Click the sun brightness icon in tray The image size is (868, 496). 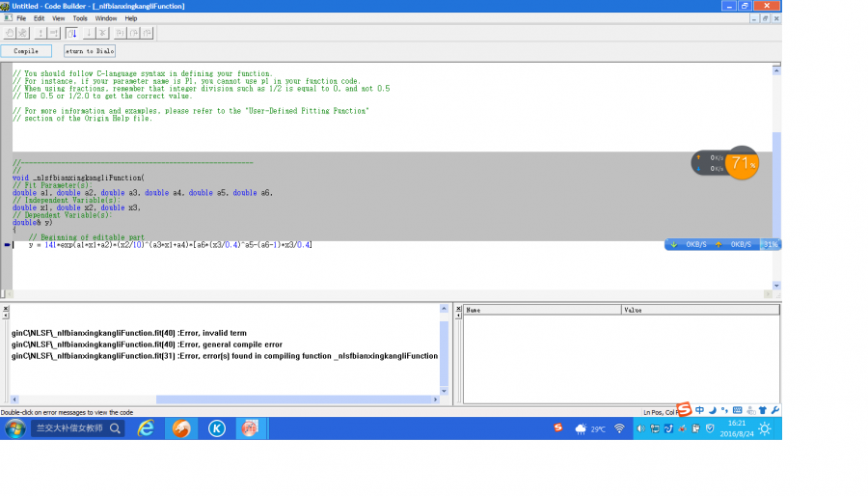pyautogui.click(x=765, y=428)
